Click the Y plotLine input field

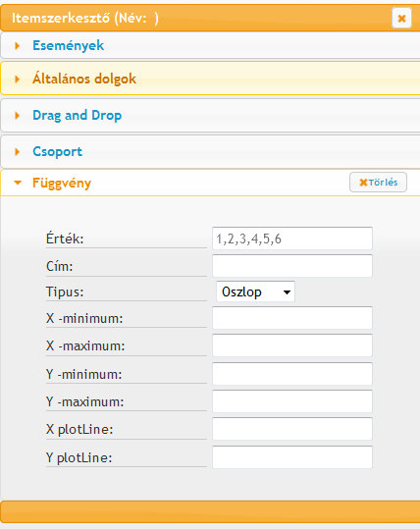[292, 457]
